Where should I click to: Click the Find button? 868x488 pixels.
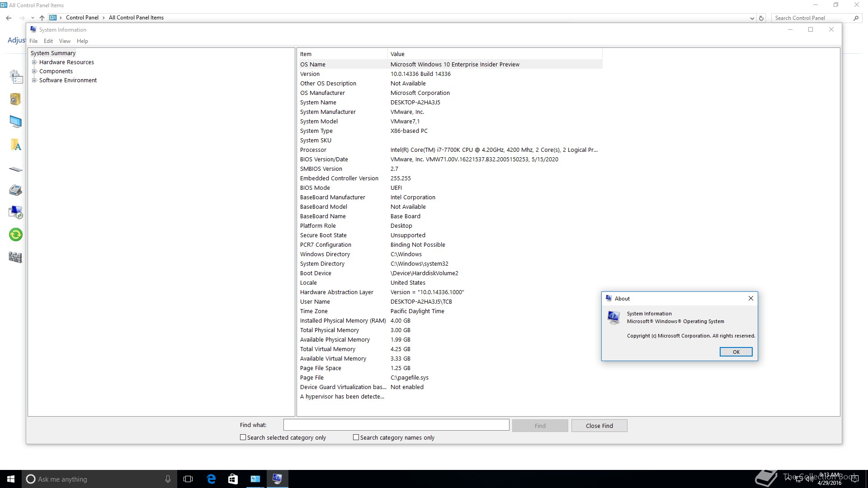pos(540,426)
